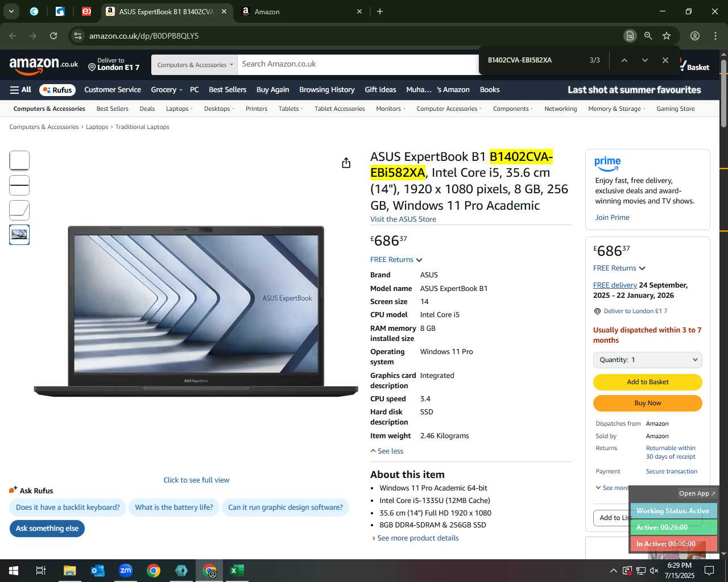Open Chrome zoom magnifier icon
728x582 pixels.
[648, 36]
